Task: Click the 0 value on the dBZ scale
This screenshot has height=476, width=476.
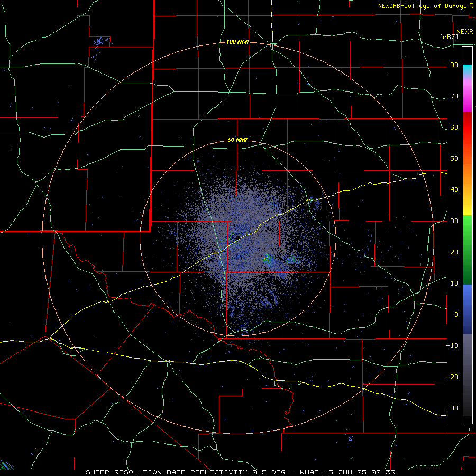Action: pos(456,315)
